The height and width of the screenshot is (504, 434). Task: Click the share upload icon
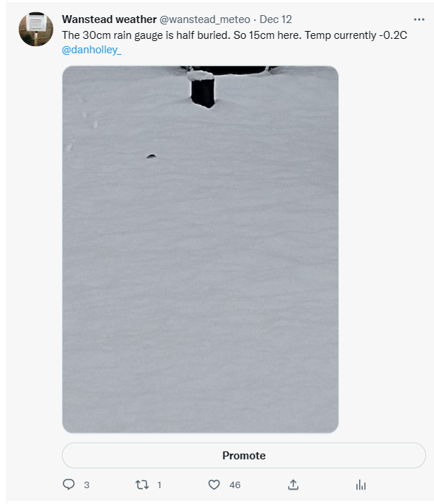point(293,485)
